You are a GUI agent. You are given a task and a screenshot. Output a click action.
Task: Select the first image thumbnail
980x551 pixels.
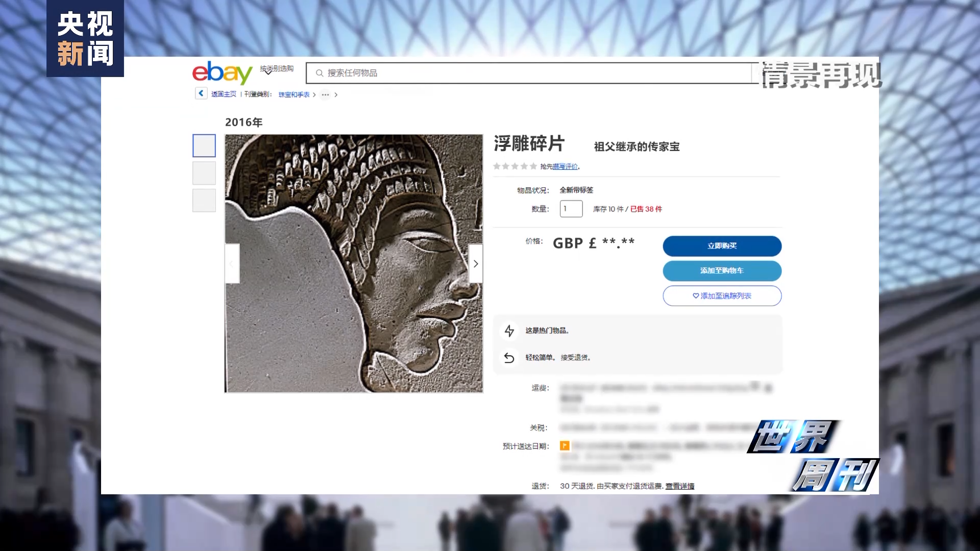pos(204,145)
